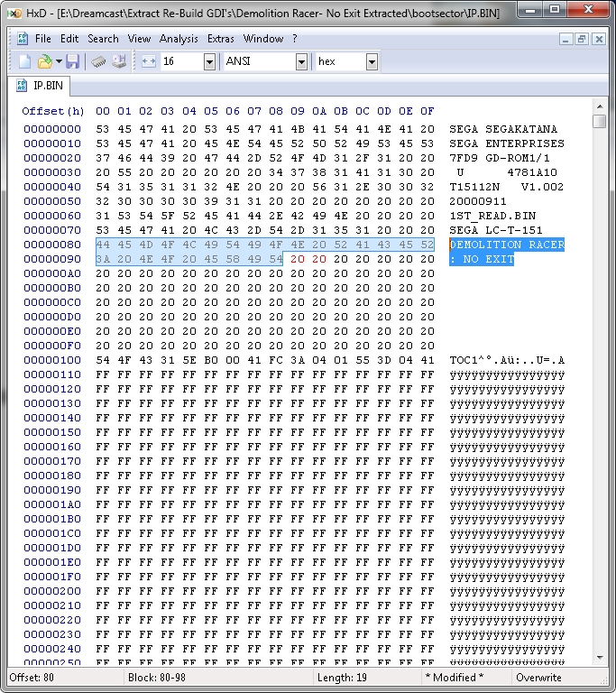The height and width of the screenshot is (693, 616).
Task: Click text 'TOC1' decoded text at row 100
Action: tap(464, 360)
